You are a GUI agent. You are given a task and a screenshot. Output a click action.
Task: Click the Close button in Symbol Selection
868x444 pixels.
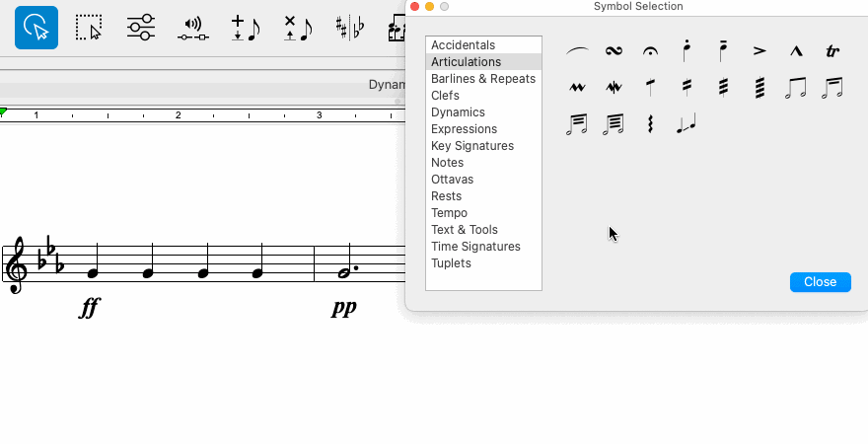[x=820, y=282]
